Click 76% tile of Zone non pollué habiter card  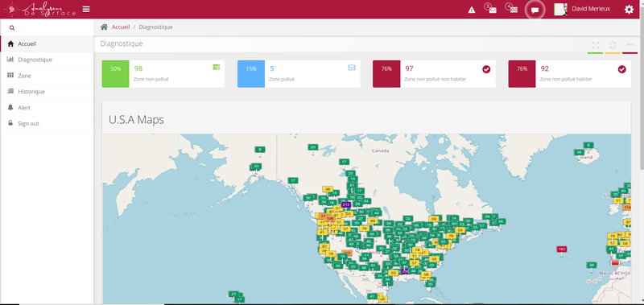522,74
